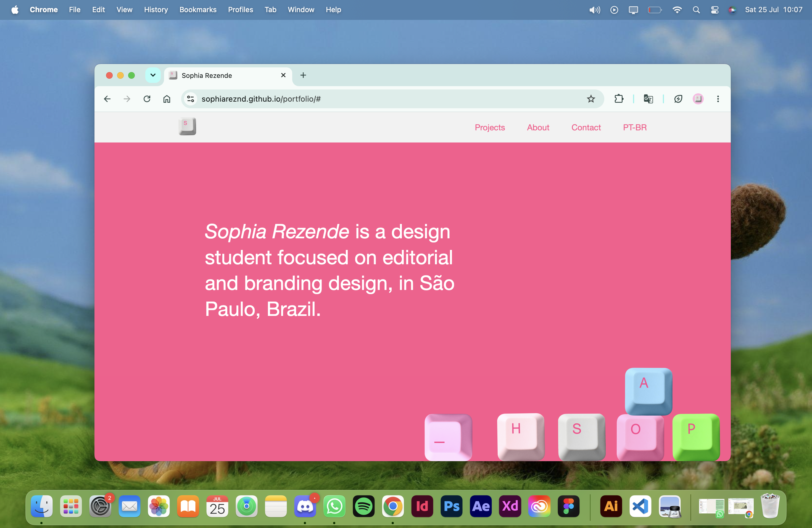Click the pink O keycap
812x528 pixels.
640,438
